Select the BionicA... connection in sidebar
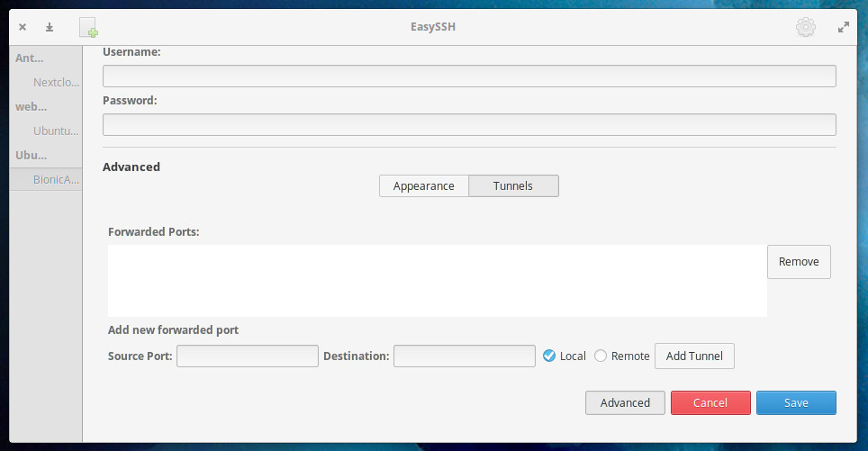 coord(56,179)
